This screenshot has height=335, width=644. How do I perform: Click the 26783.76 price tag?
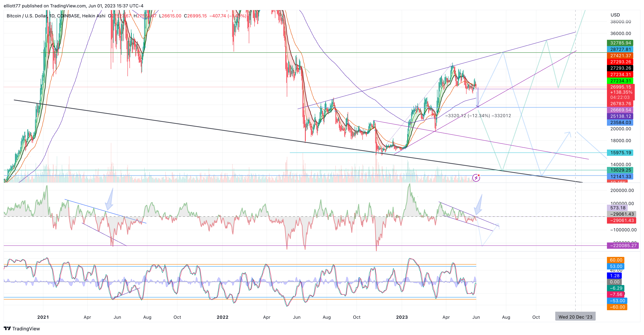(x=620, y=103)
